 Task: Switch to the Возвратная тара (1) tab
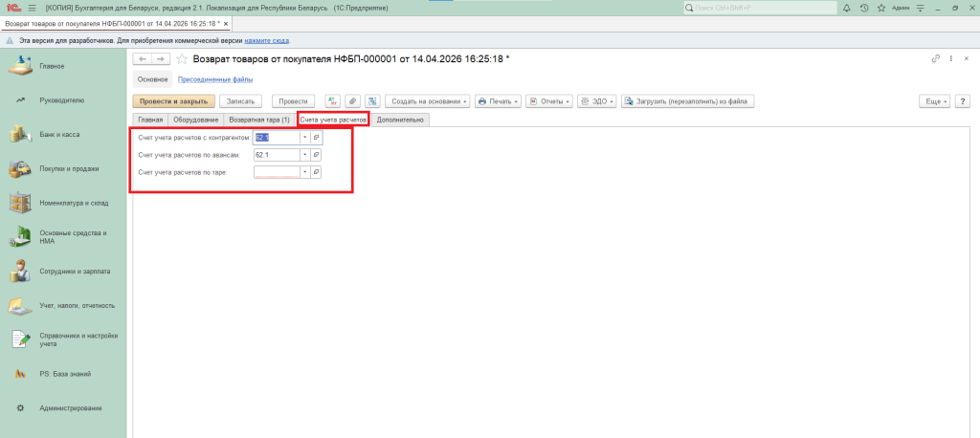coord(258,120)
